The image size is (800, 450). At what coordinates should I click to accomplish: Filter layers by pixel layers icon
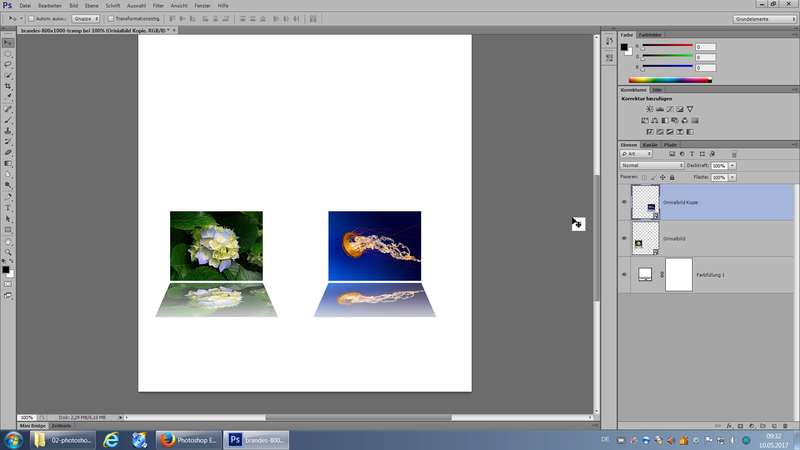[672, 154]
